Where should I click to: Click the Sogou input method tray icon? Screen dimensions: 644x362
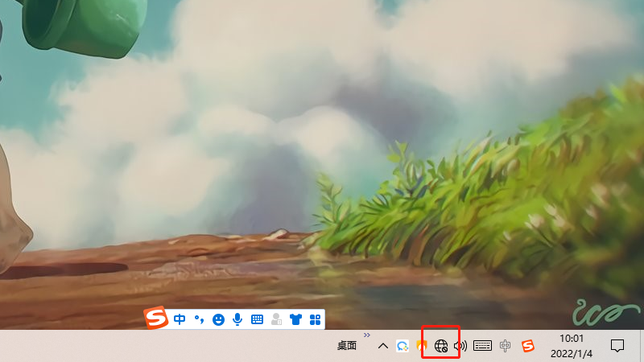527,346
